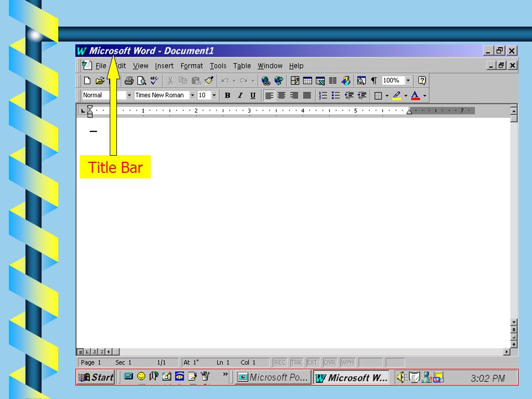
Task: Open a file with folder icon
Action: click(x=100, y=81)
